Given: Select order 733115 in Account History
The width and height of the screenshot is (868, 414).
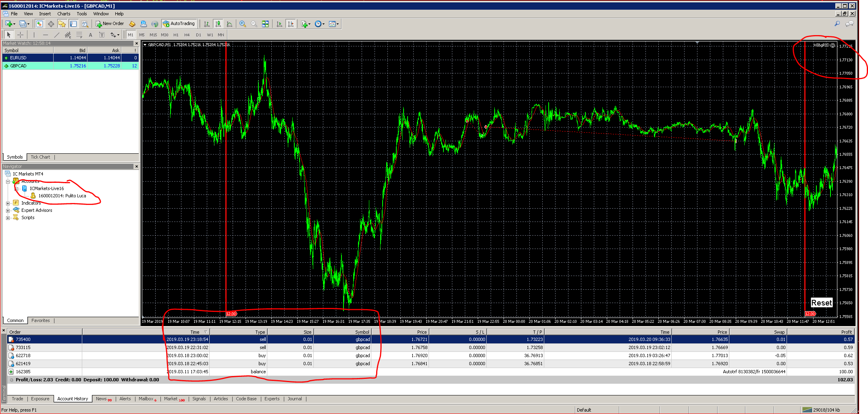Looking at the screenshot, I should coord(431,347).
